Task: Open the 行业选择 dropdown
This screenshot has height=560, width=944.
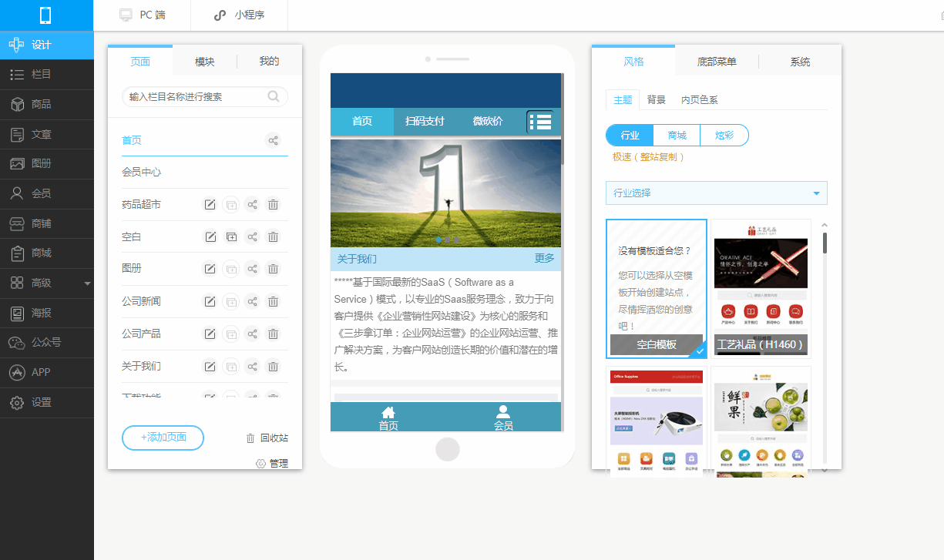Action: tap(717, 193)
